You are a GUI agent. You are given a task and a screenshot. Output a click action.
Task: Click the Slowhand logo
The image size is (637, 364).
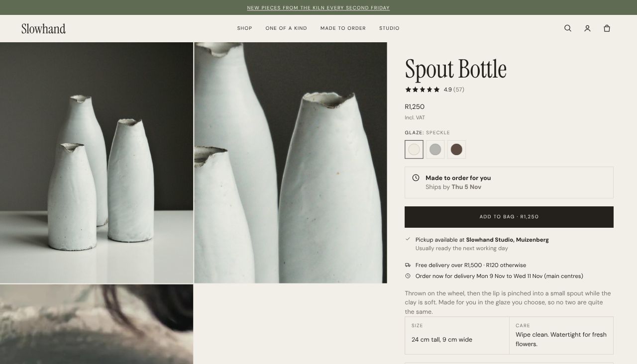point(43,28)
